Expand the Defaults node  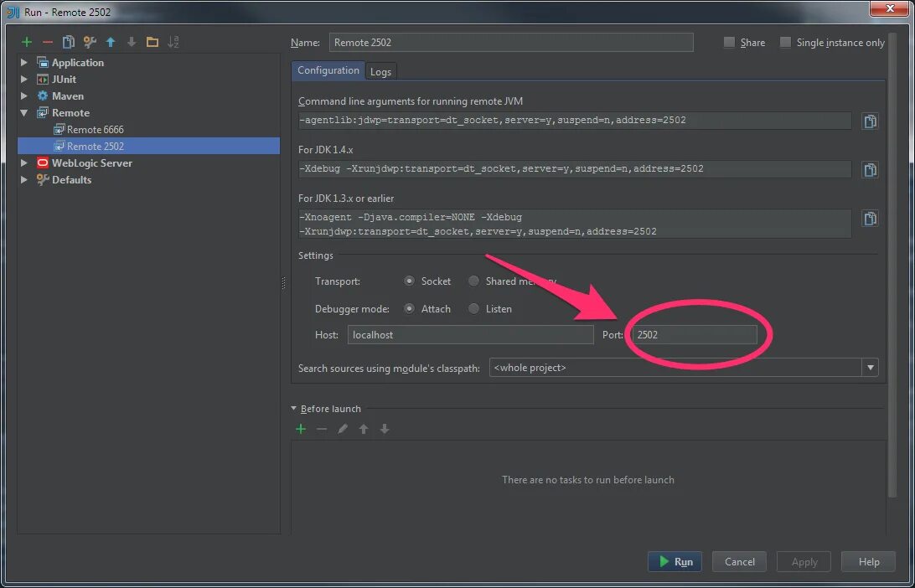point(24,179)
